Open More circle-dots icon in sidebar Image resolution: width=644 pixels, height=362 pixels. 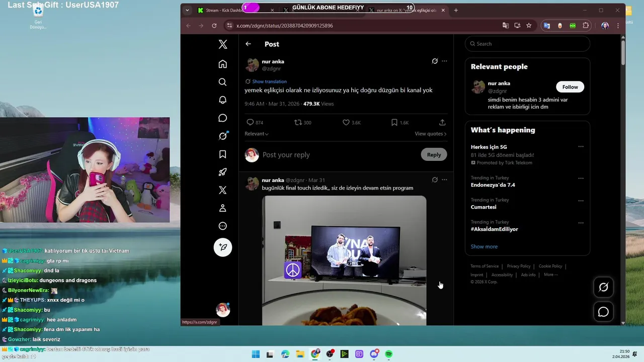click(x=223, y=226)
